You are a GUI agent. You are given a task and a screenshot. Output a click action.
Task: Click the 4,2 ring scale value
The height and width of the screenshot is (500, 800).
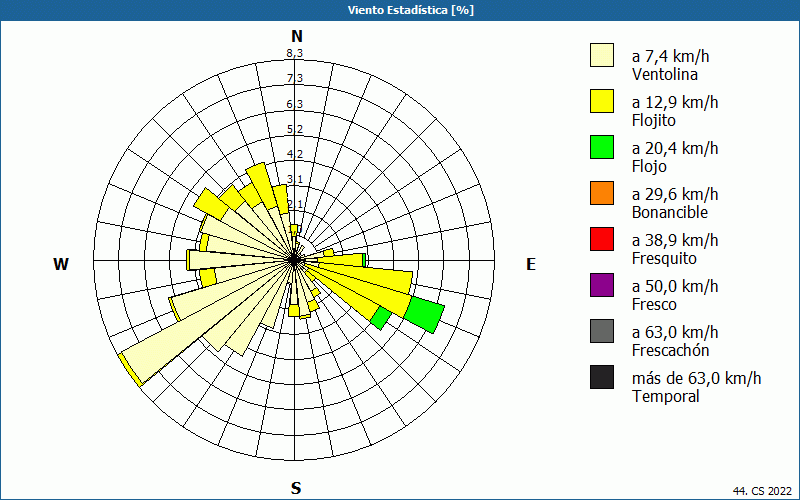294,154
